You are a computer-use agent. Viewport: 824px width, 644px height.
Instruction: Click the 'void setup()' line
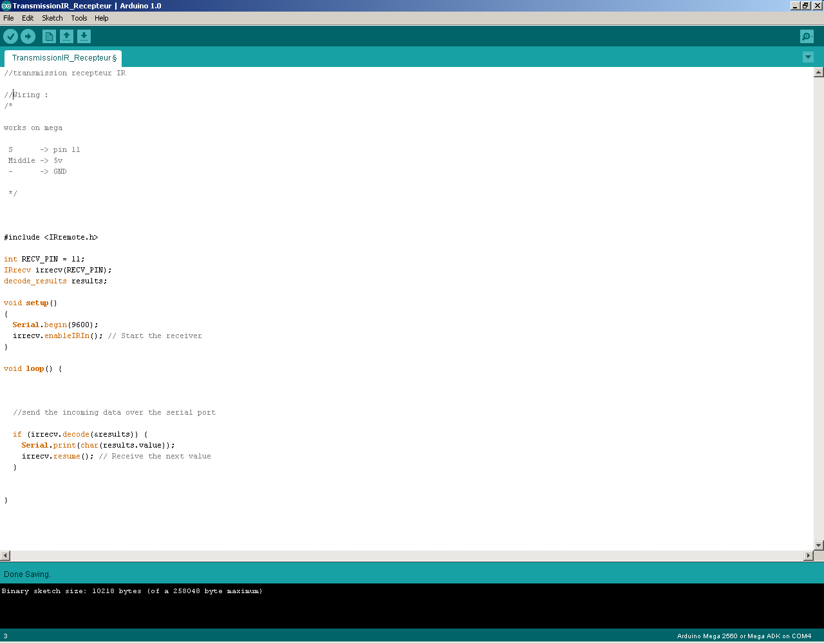pyautogui.click(x=30, y=303)
